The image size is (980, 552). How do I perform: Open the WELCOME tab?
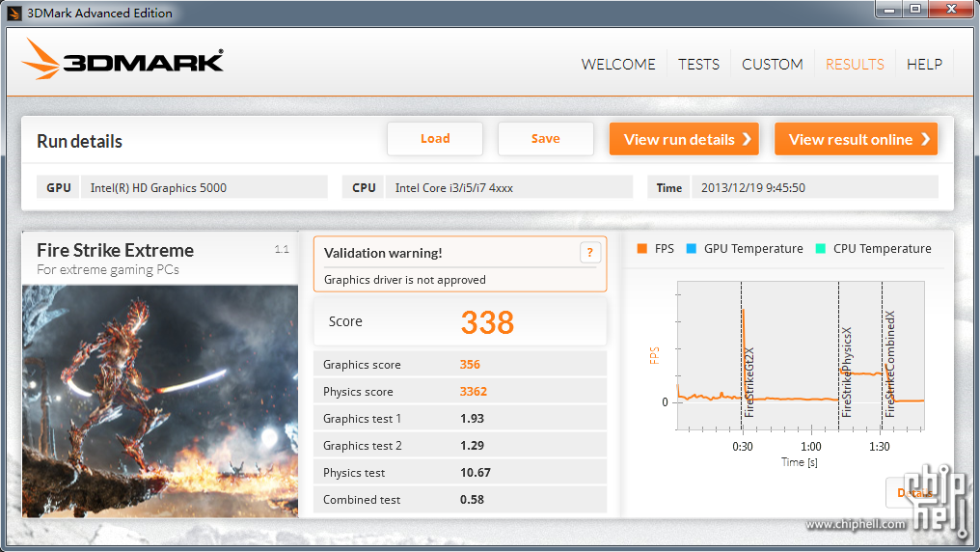[x=618, y=65]
